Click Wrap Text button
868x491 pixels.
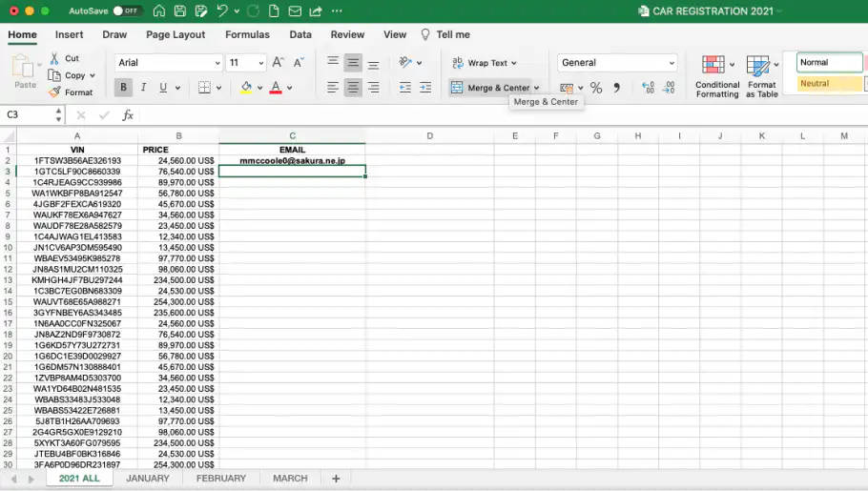(480, 63)
